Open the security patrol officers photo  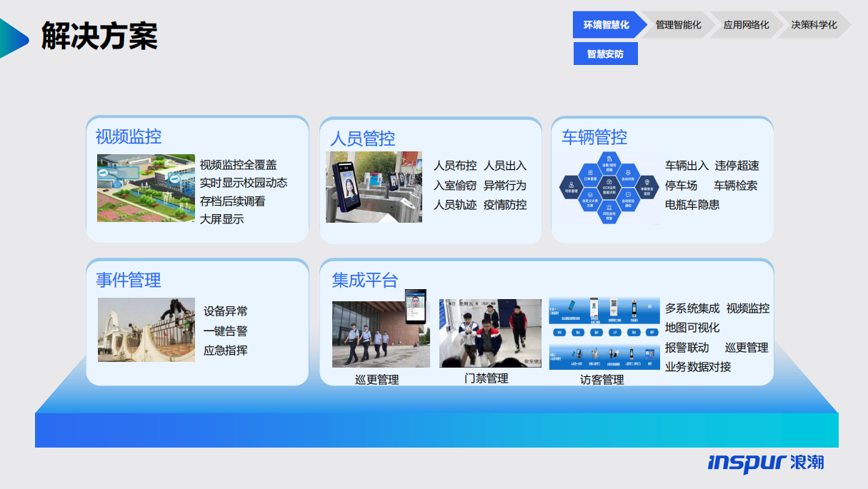coord(381,334)
